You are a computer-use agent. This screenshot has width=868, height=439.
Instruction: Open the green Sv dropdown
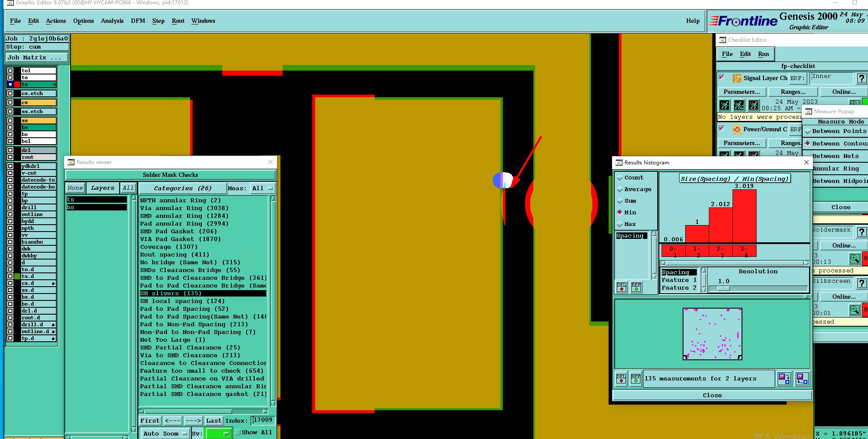219,433
